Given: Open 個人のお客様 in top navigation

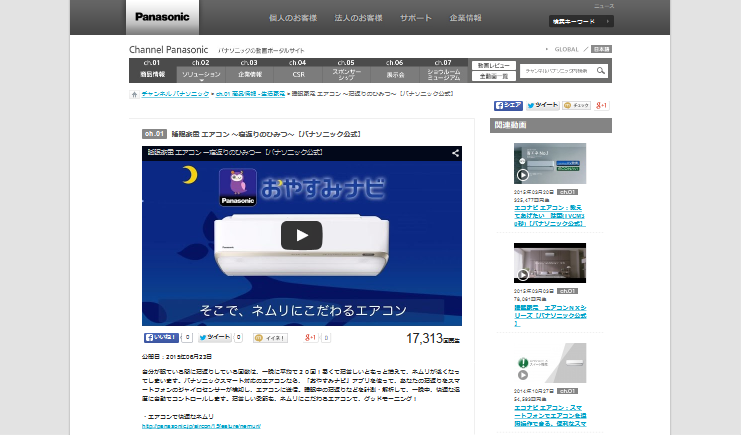Looking at the screenshot, I should pyautogui.click(x=293, y=18).
